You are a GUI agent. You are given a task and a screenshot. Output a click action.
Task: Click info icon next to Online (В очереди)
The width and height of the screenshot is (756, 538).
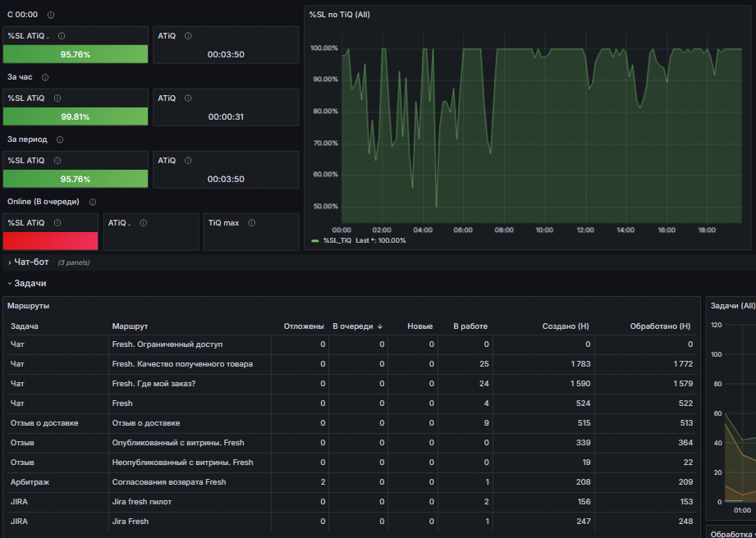(93, 202)
